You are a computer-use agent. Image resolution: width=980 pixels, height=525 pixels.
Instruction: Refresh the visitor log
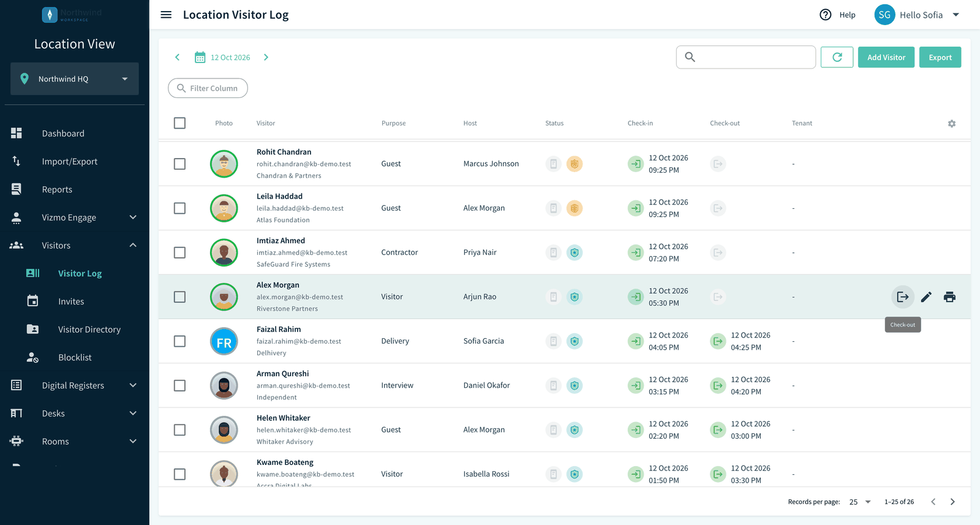coord(837,58)
